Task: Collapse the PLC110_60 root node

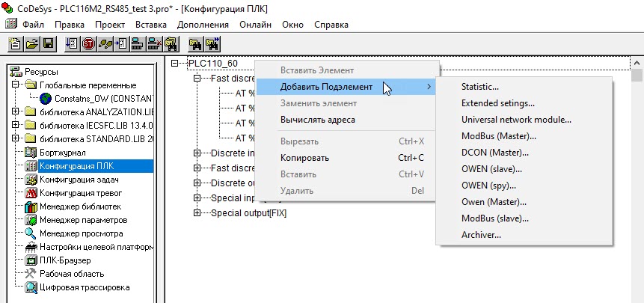Action: [x=175, y=64]
